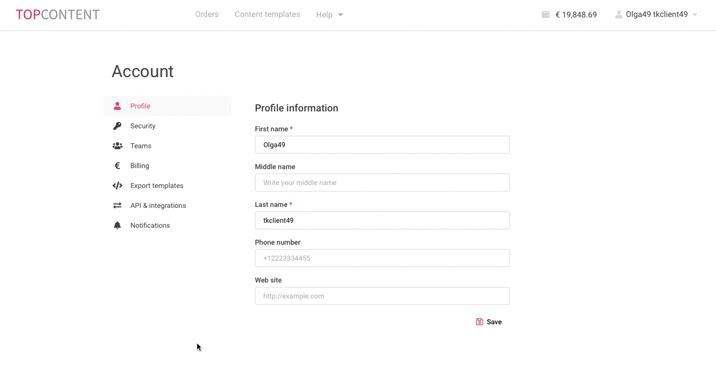The width and height of the screenshot is (716, 374).
Task: Click the user avatar icon in header
Action: pos(618,15)
